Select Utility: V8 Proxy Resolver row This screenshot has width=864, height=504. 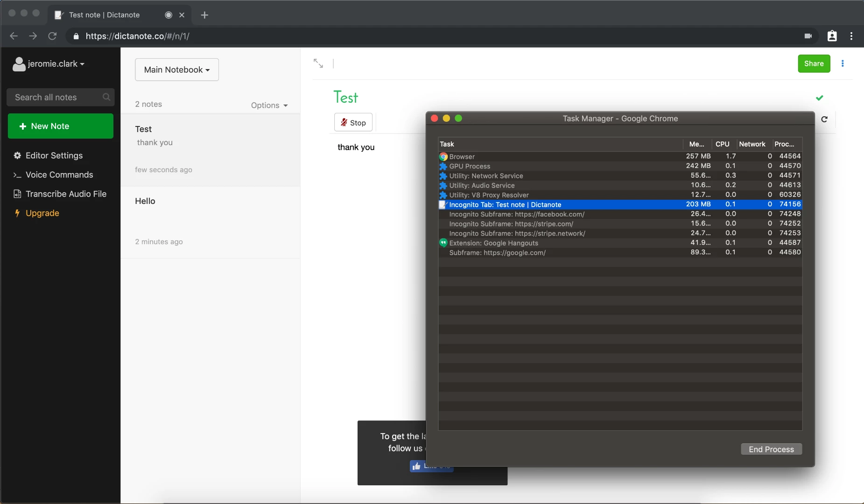620,195
